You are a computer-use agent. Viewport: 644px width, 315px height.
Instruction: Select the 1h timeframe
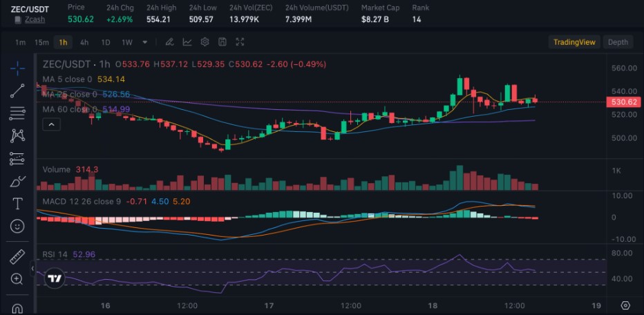(63, 42)
